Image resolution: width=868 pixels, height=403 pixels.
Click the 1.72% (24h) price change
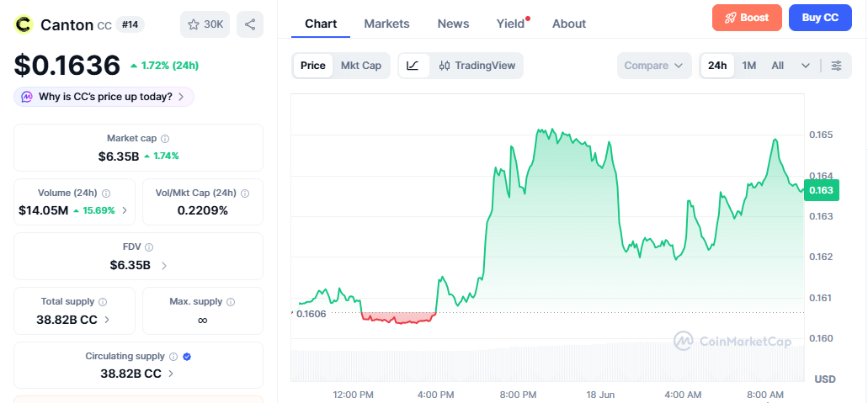pos(164,66)
